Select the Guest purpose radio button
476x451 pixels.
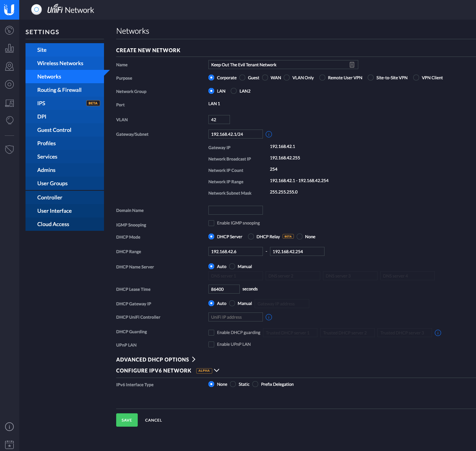click(243, 78)
